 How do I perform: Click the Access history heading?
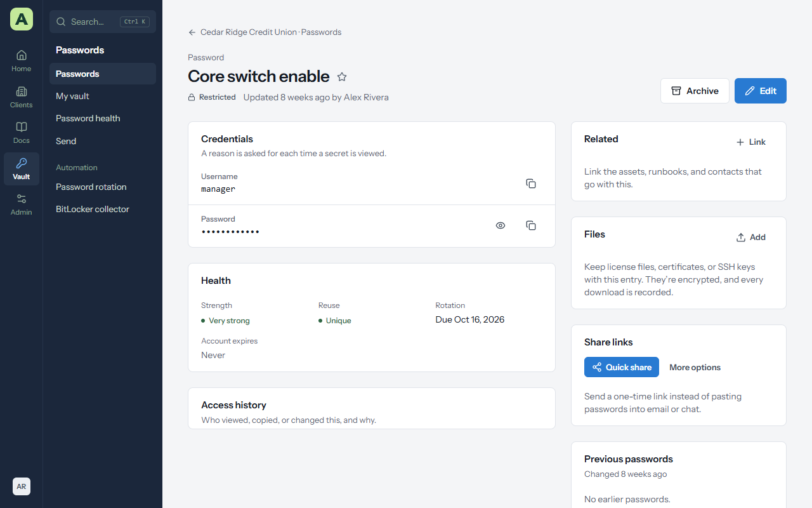(233, 405)
